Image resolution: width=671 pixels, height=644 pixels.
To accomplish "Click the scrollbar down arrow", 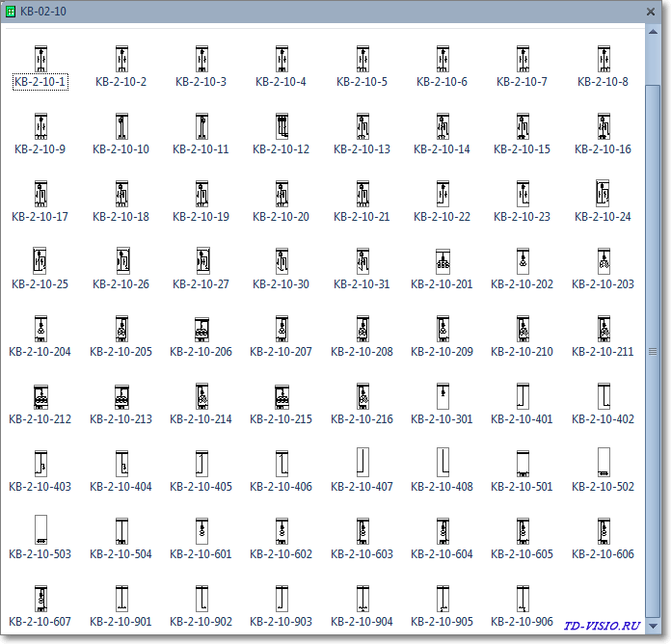I will pyautogui.click(x=653, y=626).
